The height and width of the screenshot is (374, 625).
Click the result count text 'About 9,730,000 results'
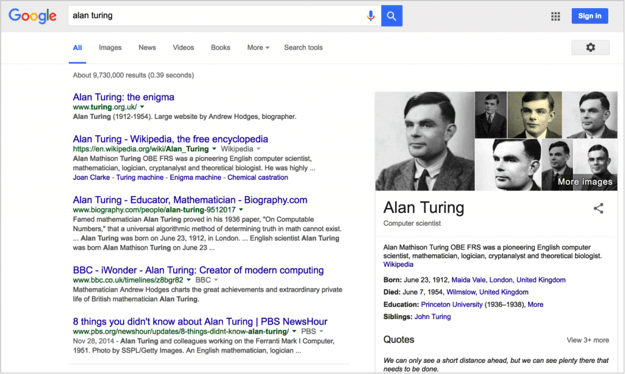[x=109, y=75]
